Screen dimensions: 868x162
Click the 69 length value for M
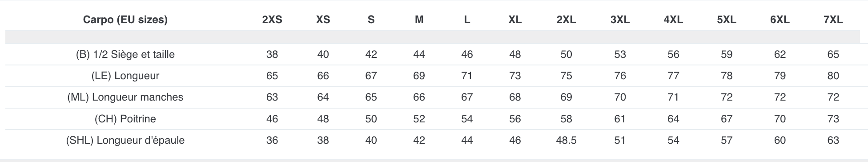click(419, 76)
